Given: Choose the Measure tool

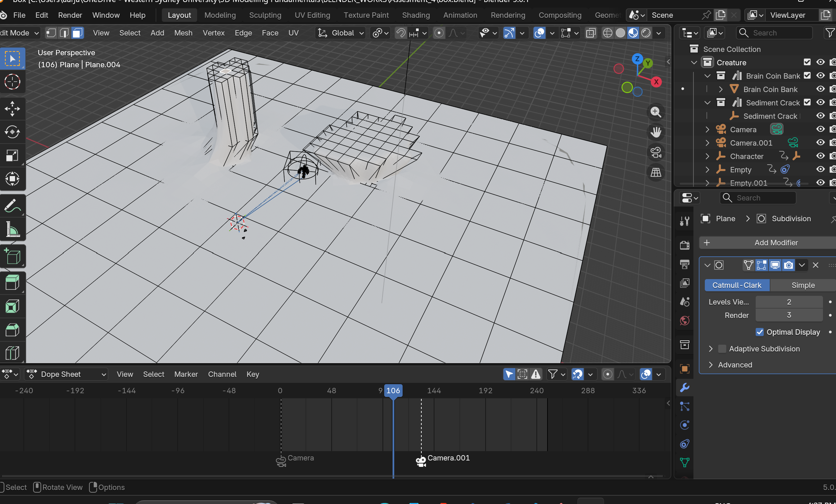Looking at the screenshot, I should pyautogui.click(x=13, y=229).
